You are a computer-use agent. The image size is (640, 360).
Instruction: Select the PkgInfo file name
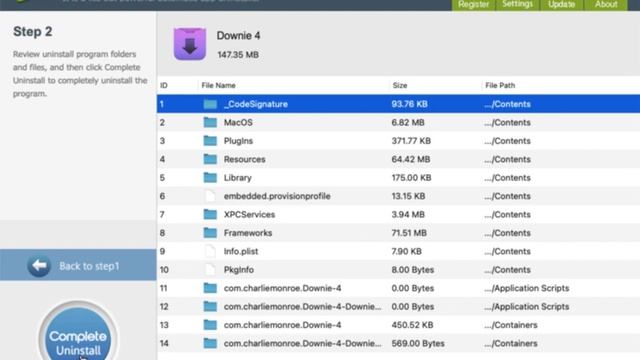click(239, 269)
